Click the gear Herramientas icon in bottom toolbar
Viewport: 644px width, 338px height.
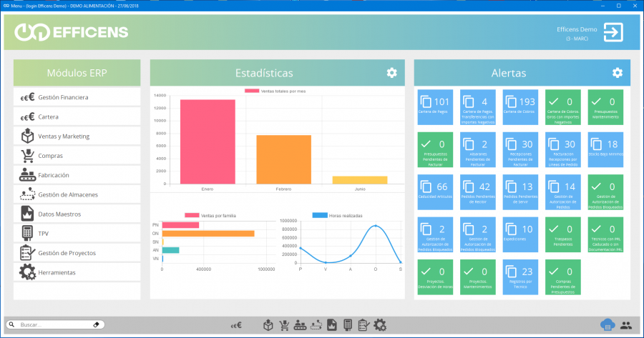[380, 325]
